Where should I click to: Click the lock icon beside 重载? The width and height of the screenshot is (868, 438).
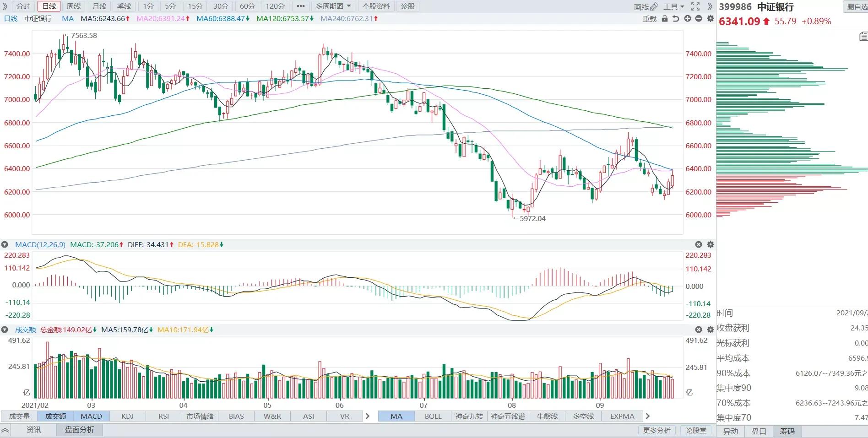click(665, 19)
